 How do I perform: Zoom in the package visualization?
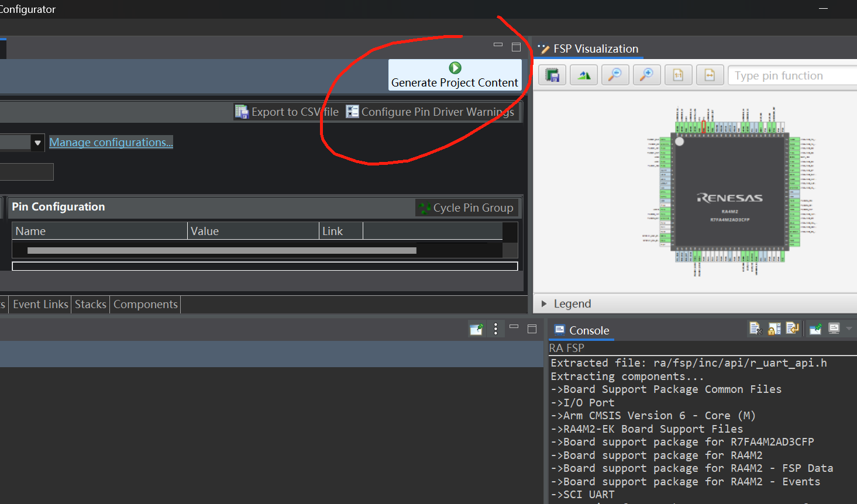[x=646, y=75]
